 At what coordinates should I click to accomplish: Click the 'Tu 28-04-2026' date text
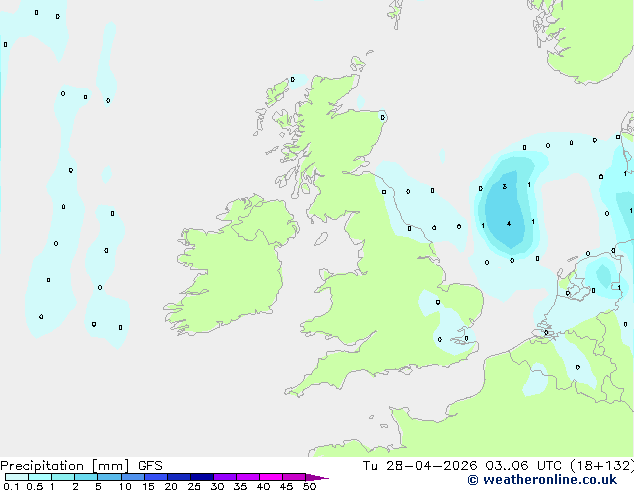pos(420,466)
